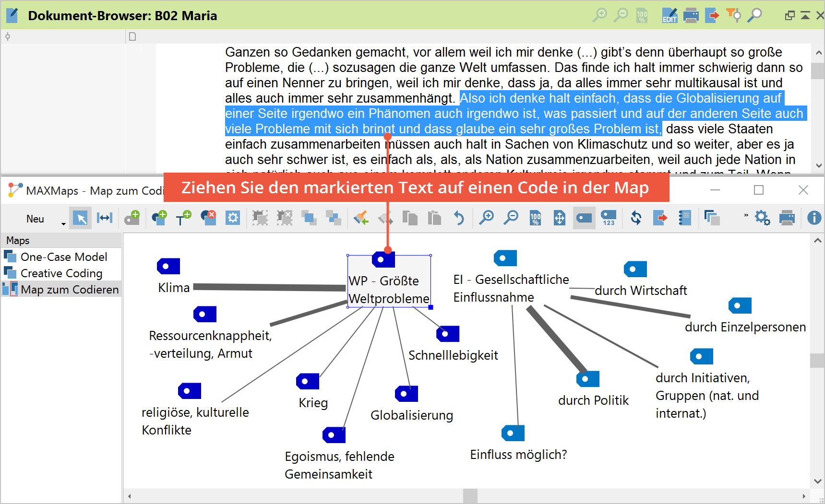Click the Krieg code label
Image resolution: width=825 pixels, height=504 pixels.
313,403
